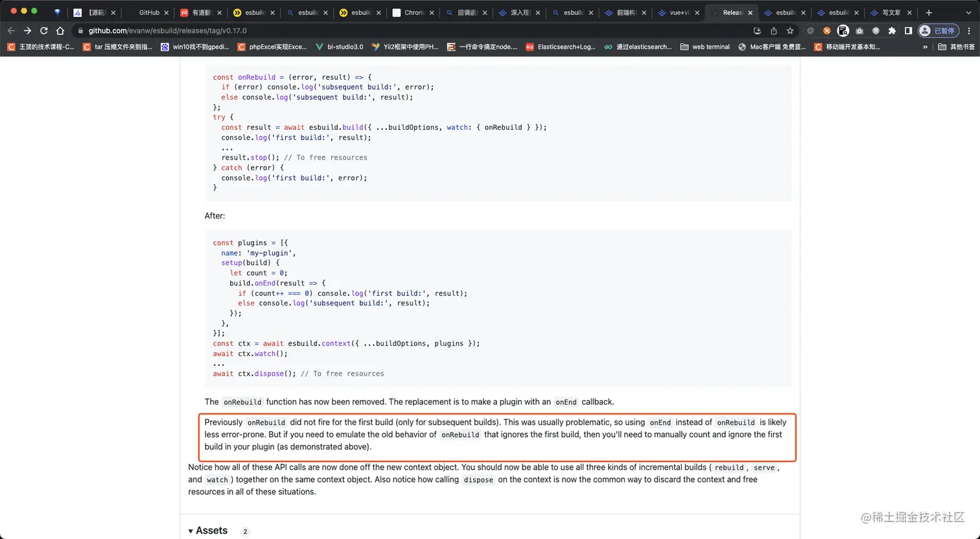
Task: Open the web terminal bookmark folder
Action: [x=705, y=47]
